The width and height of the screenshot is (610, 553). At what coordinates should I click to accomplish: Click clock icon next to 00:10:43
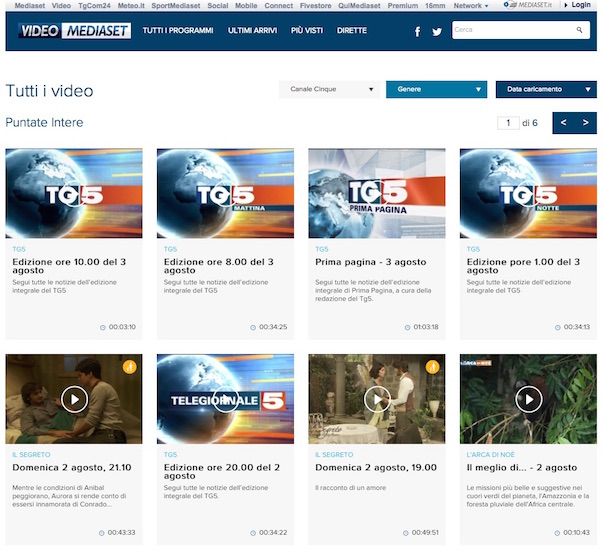[x=557, y=533]
